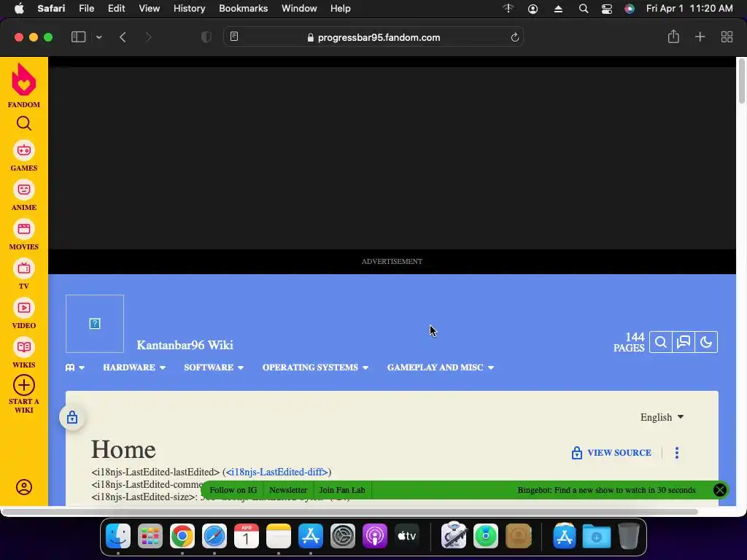The image size is (747, 560).
Task: Open the Bookmarks menu
Action: click(x=243, y=9)
